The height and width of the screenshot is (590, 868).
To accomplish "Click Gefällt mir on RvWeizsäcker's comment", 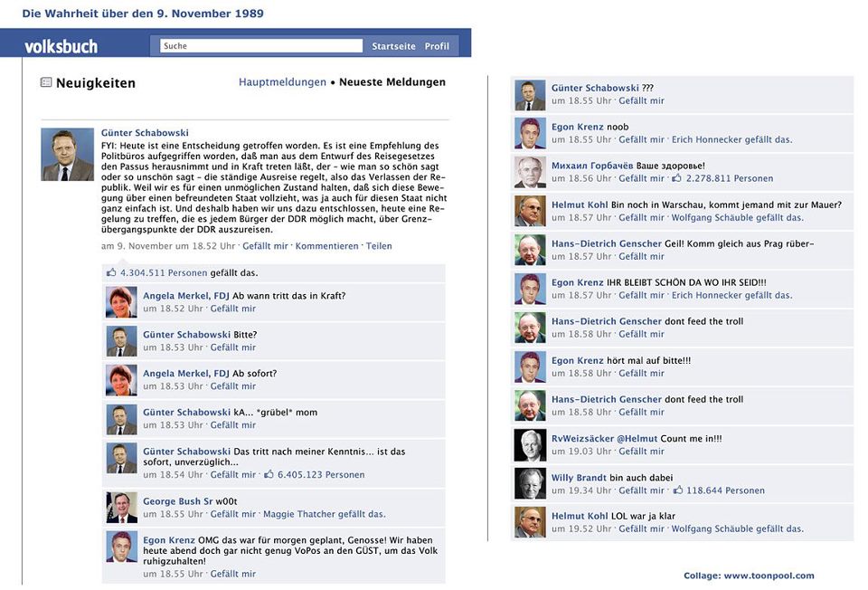I will [x=641, y=452].
